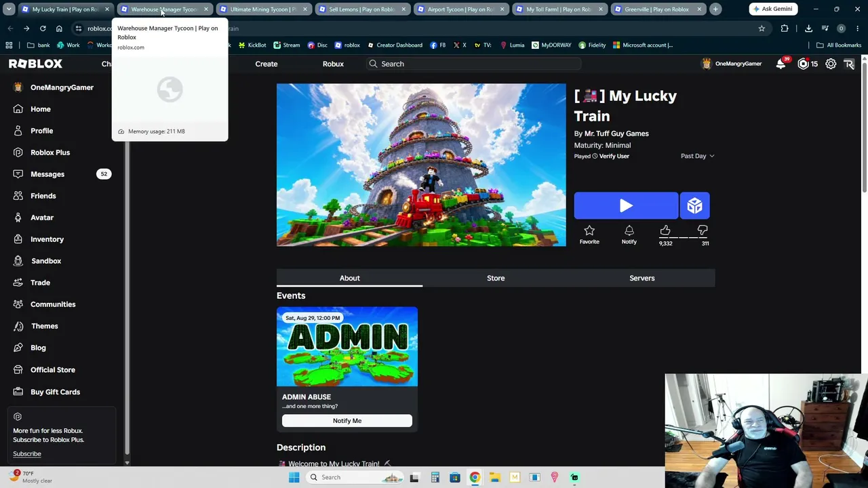This screenshot has height=488, width=868.
Task: Click the Windows taskbar Search box
Action: point(354,477)
